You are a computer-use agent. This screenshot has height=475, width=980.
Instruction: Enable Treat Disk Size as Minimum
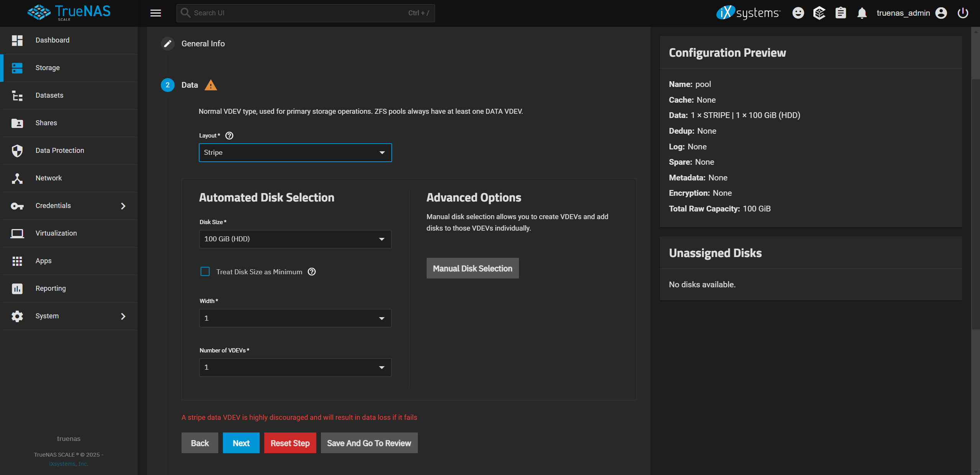(x=205, y=272)
